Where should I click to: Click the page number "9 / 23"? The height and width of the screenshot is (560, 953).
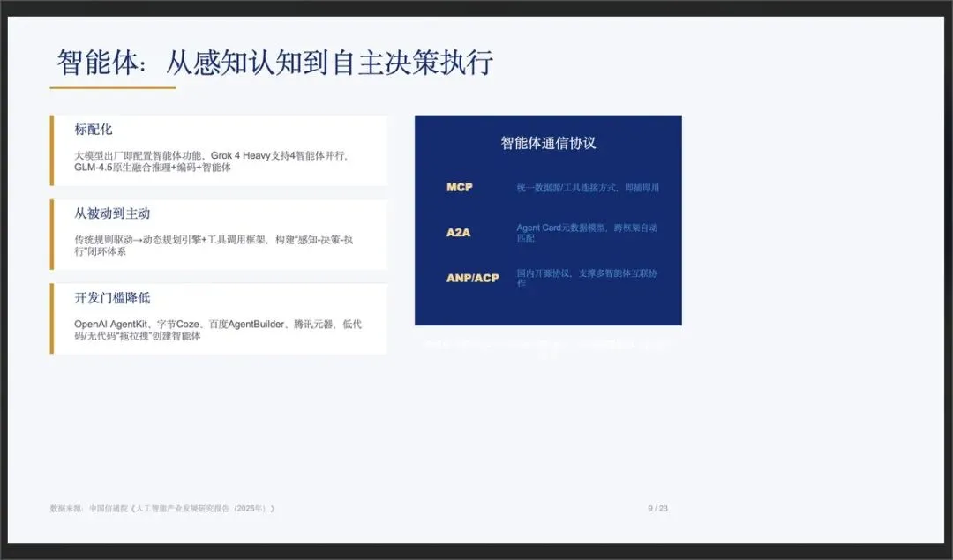[657, 508]
